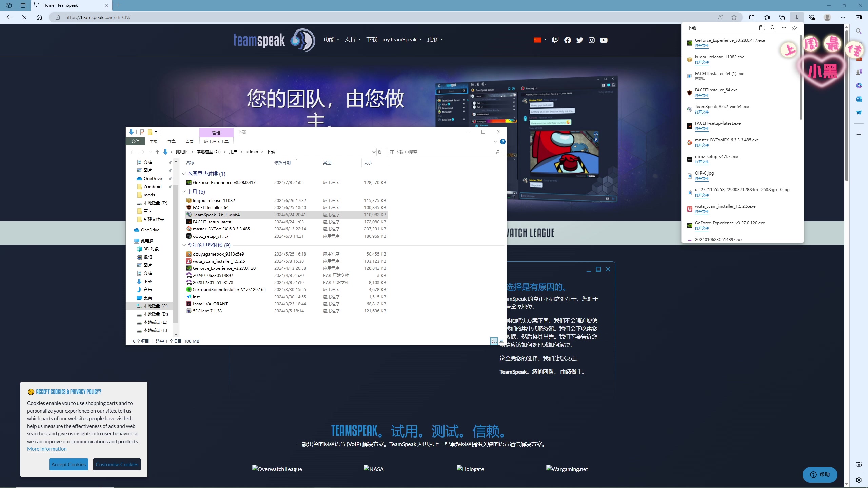Open the 文件 tab in Explorer
Viewport: 868px width, 488px height.
point(135,141)
